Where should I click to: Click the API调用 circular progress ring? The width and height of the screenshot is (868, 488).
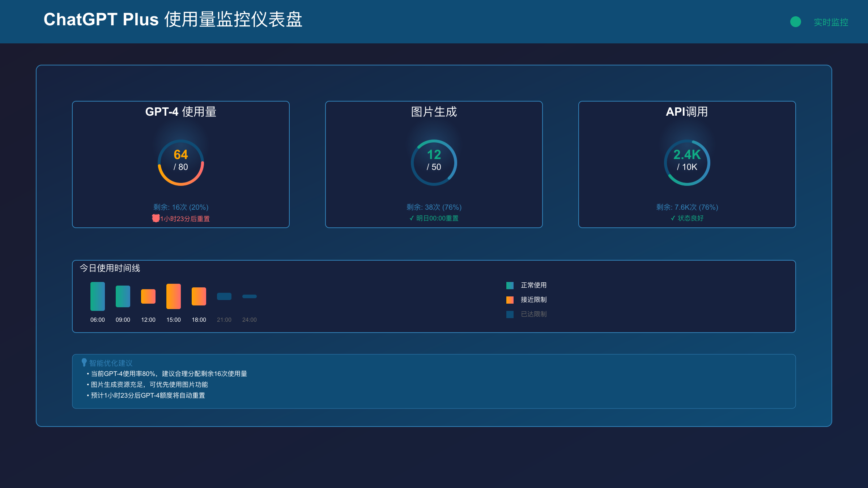pos(687,163)
